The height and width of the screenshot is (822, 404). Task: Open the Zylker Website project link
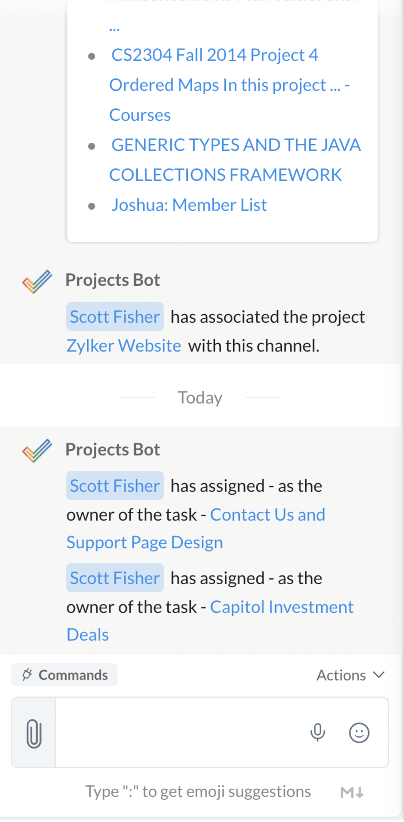tap(124, 346)
